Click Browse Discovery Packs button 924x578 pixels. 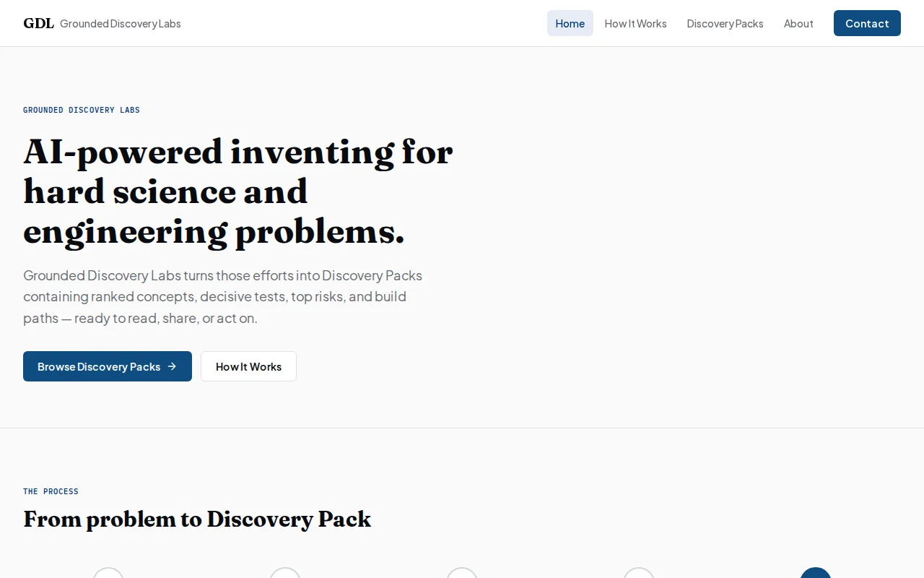[x=108, y=366]
